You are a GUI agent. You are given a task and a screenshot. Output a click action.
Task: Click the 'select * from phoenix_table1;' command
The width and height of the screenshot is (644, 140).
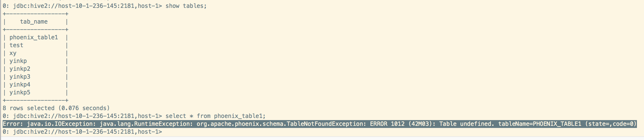click(x=216, y=116)
